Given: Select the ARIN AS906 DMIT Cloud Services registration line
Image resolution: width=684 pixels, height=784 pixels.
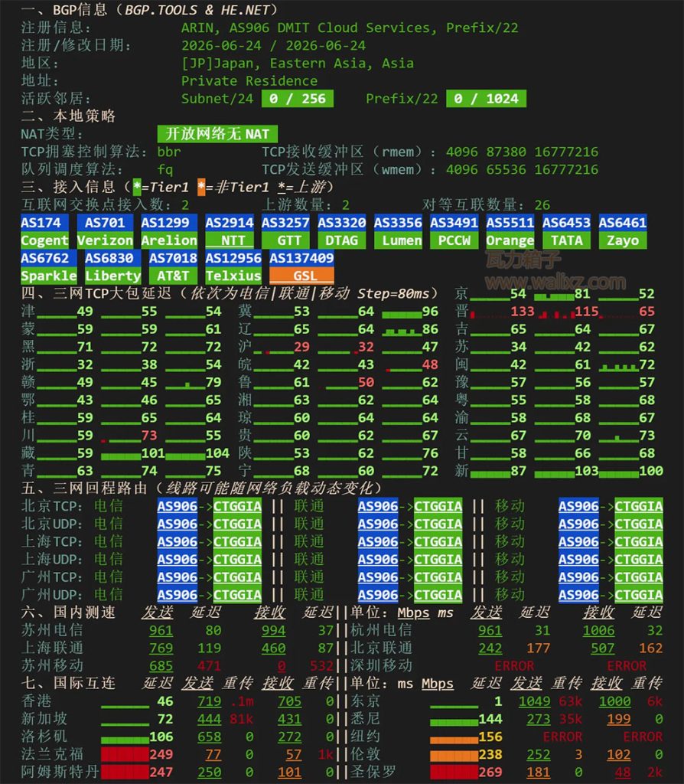Looking at the screenshot, I should click(x=349, y=28).
